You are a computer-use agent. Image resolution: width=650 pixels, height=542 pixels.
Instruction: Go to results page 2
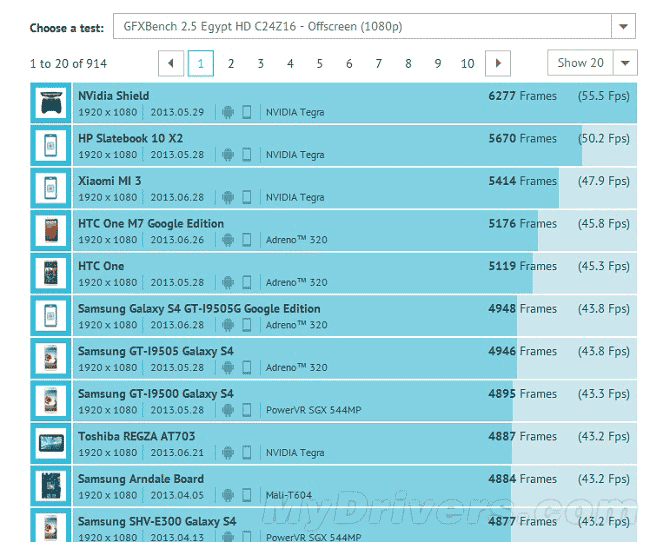[231, 63]
